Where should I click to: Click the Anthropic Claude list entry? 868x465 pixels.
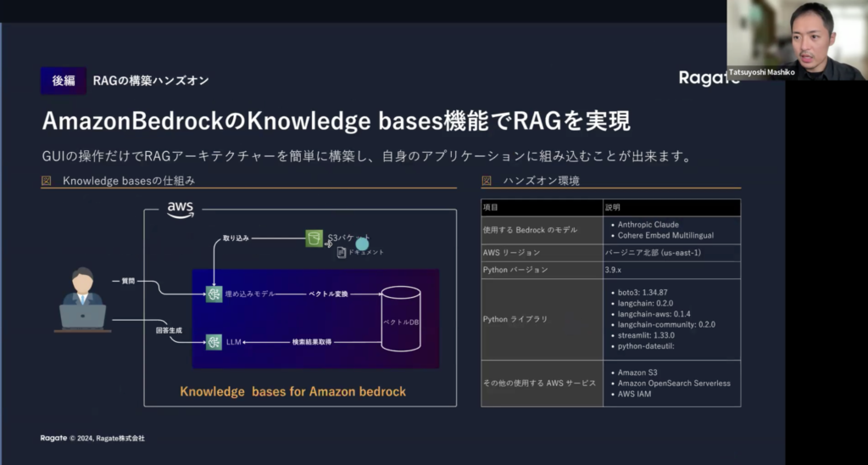(x=648, y=225)
